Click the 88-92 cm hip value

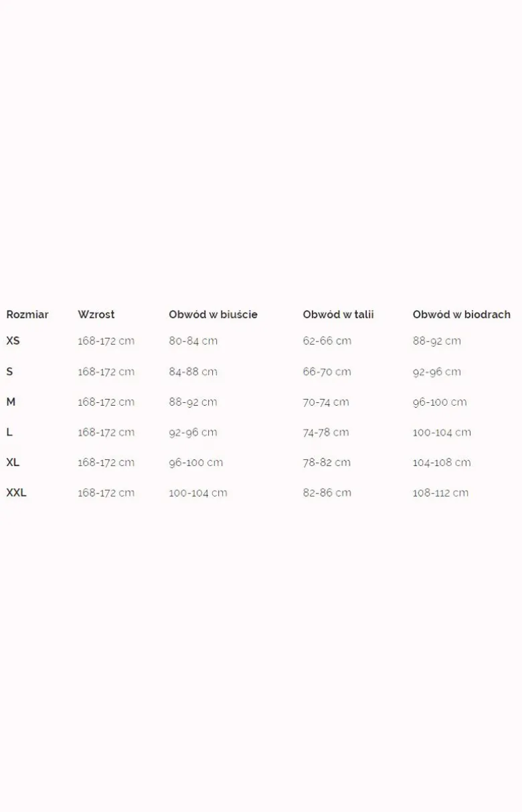(436, 341)
